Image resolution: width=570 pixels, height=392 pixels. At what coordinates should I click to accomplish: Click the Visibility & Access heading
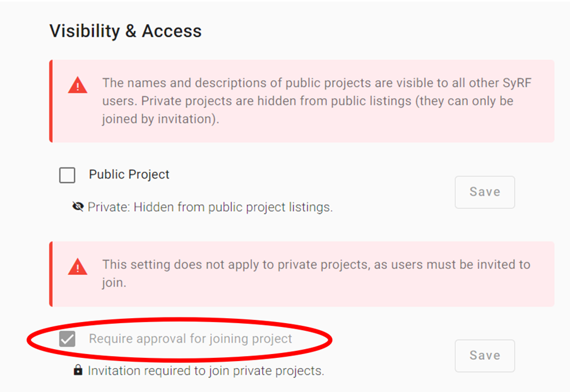click(x=126, y=31)
